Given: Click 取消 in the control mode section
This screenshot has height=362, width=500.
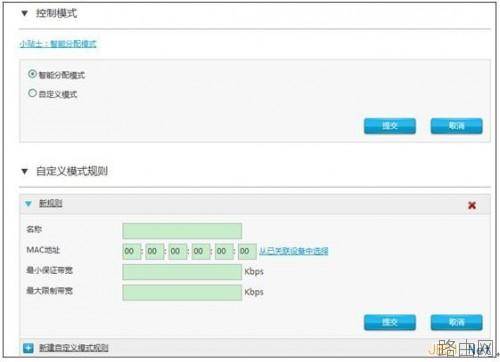Looking at the screenshot, I should click(x=456, y=126).
